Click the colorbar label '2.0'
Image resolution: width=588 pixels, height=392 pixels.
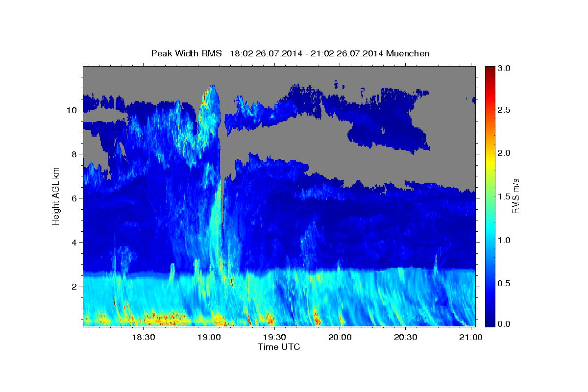[504, 153]
